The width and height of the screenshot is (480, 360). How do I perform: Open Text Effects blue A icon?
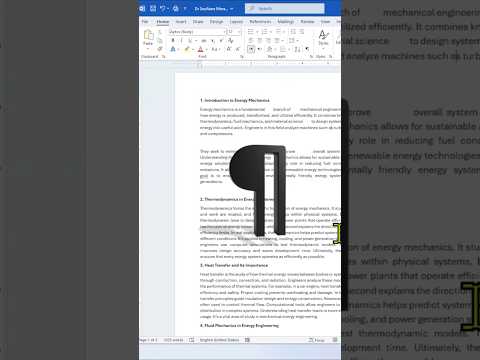click(173, 49)
